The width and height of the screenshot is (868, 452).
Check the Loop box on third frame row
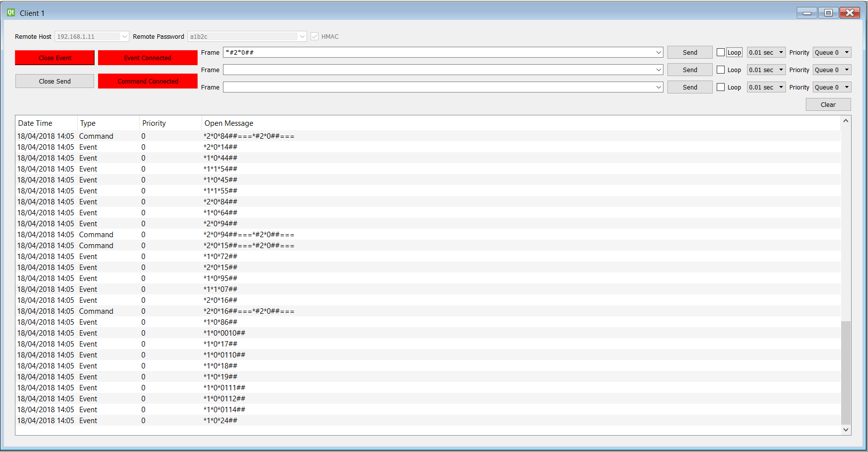[721, 87]
